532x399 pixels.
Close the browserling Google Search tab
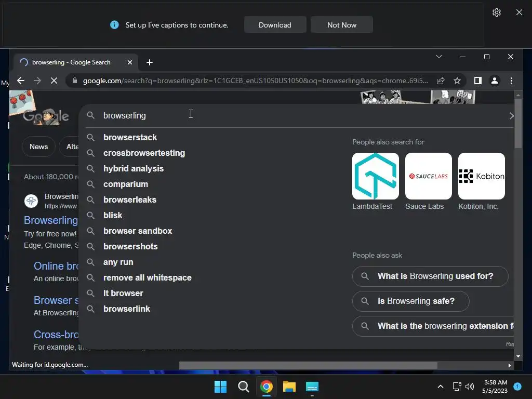[129, 62]
